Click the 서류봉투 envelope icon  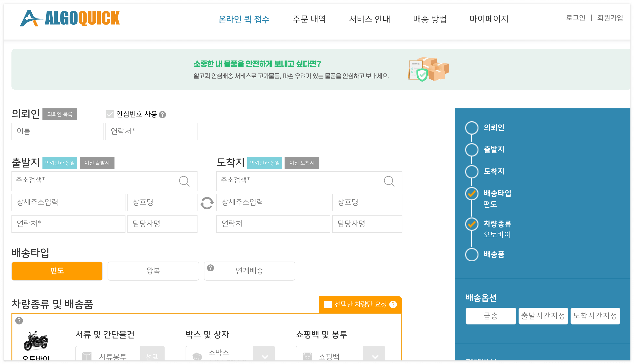click(87, 356)
